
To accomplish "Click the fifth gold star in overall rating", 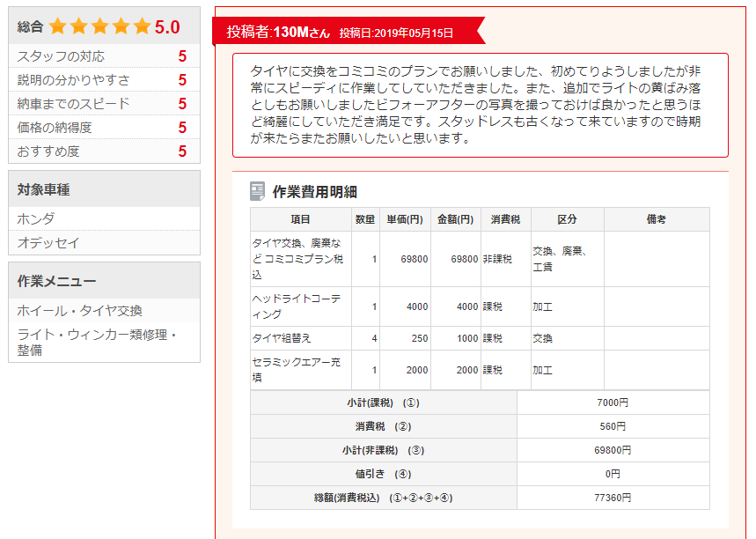I will (x=142, y=26).
